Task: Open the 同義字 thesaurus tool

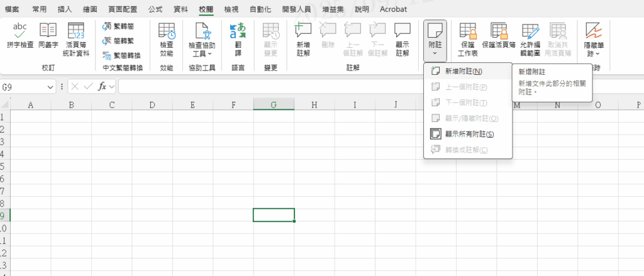Action: (x=48, y=36)
